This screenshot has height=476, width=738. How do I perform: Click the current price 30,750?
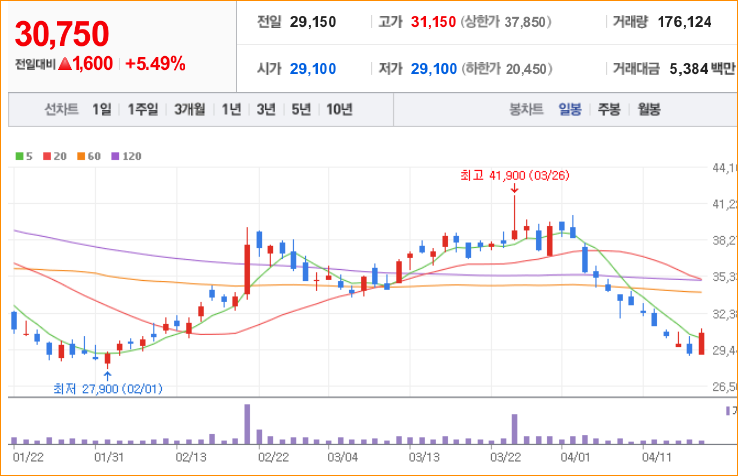click(62, 34)
